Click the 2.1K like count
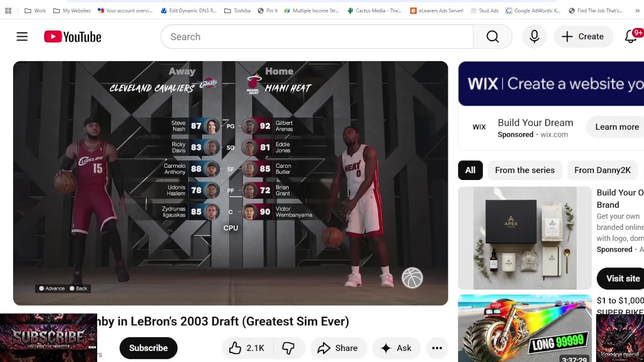 tap(255, 348)
